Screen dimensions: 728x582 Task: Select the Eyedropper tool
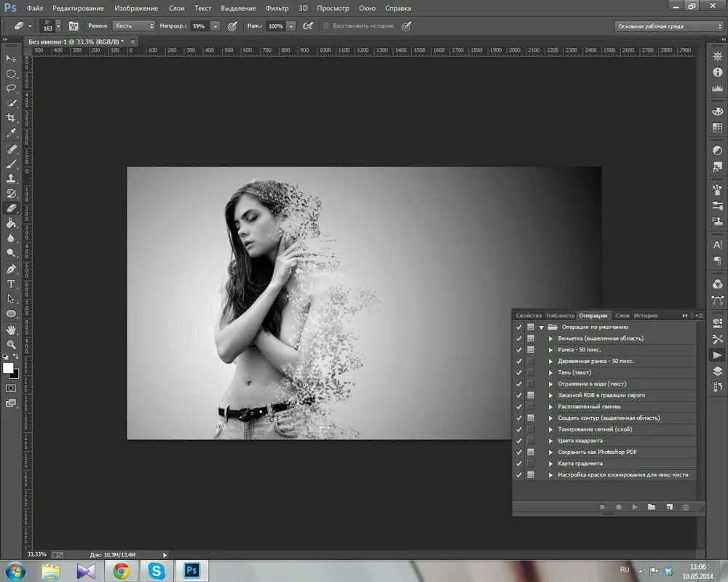(11, 132)
